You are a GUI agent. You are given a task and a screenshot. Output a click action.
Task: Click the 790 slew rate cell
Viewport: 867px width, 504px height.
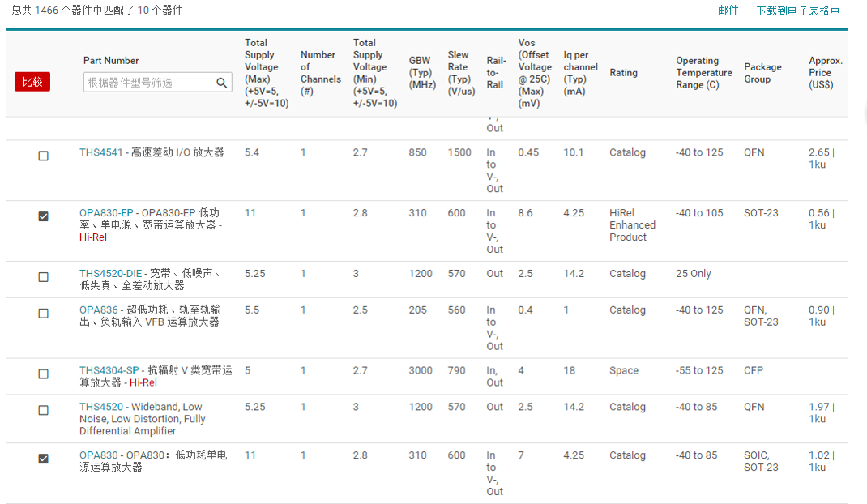[x=456, y=370]
